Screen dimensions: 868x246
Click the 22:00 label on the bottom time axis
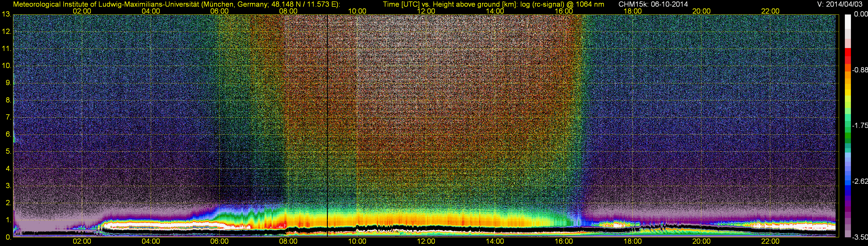tap(770, 242)
